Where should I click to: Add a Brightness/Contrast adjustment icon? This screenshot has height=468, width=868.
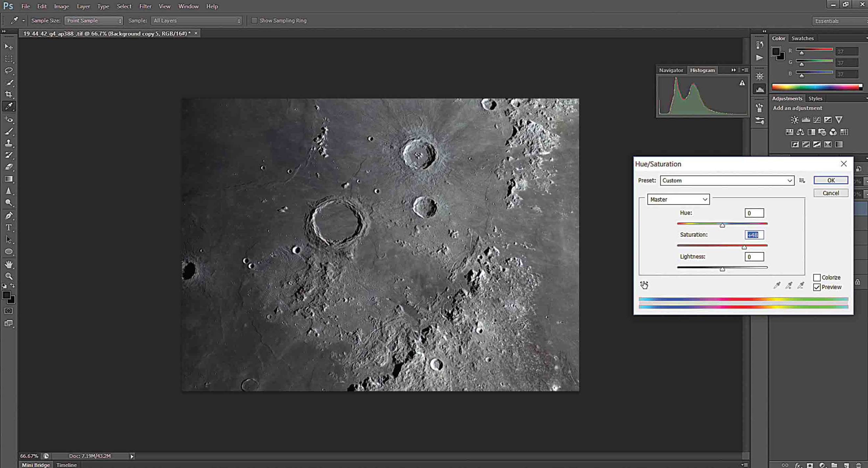(x=795, y=120)
